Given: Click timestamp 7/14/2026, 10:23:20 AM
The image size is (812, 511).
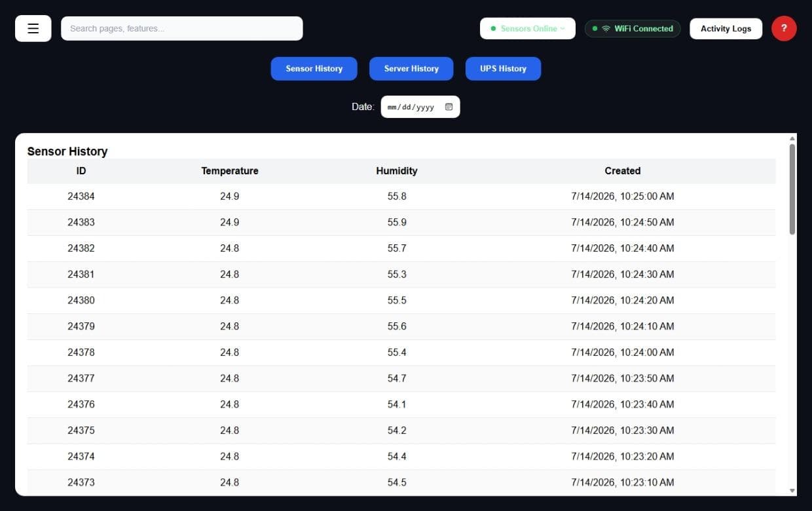Looking at the screenshot, I should tap(623, 457).
